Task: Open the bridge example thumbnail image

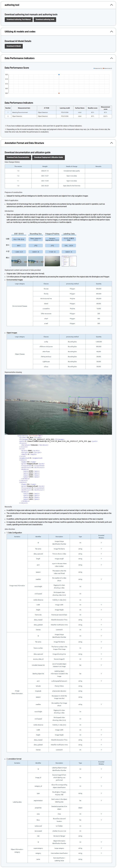Action: (x=19, y=261)
